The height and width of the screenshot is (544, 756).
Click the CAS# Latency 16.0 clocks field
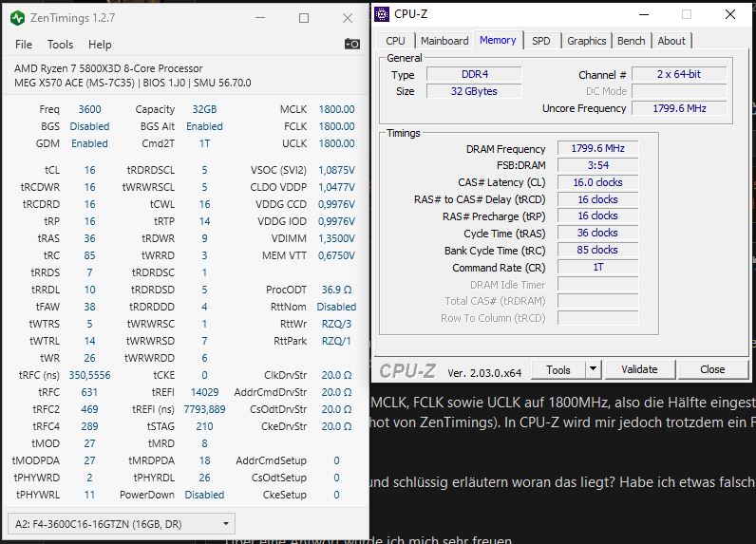pyautogui.click(x=597, y=182)
